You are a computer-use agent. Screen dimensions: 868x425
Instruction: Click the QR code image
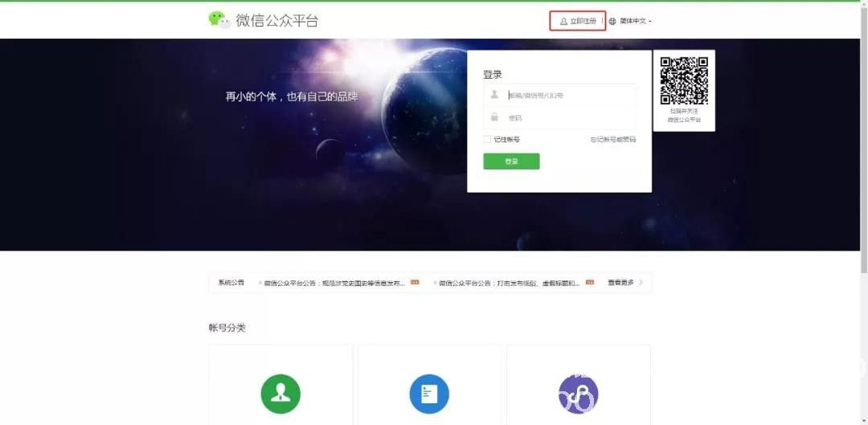tap(684, 80)
